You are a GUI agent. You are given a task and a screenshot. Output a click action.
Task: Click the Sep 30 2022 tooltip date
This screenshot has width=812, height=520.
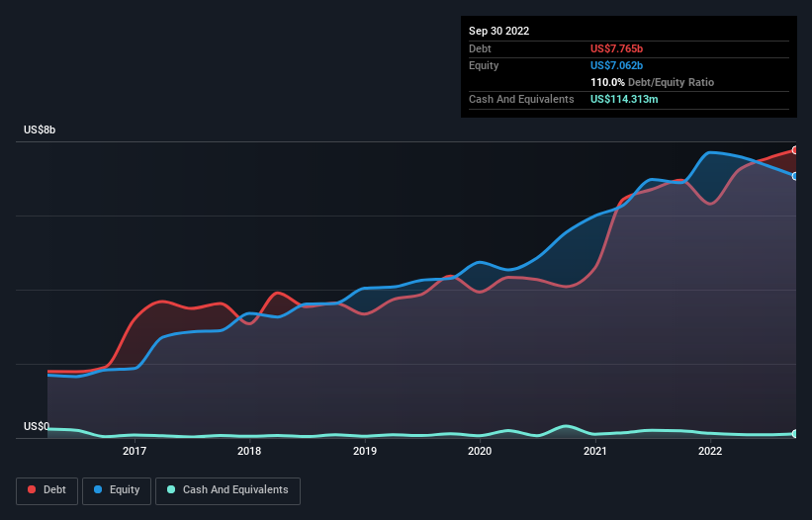click(498, 31)
